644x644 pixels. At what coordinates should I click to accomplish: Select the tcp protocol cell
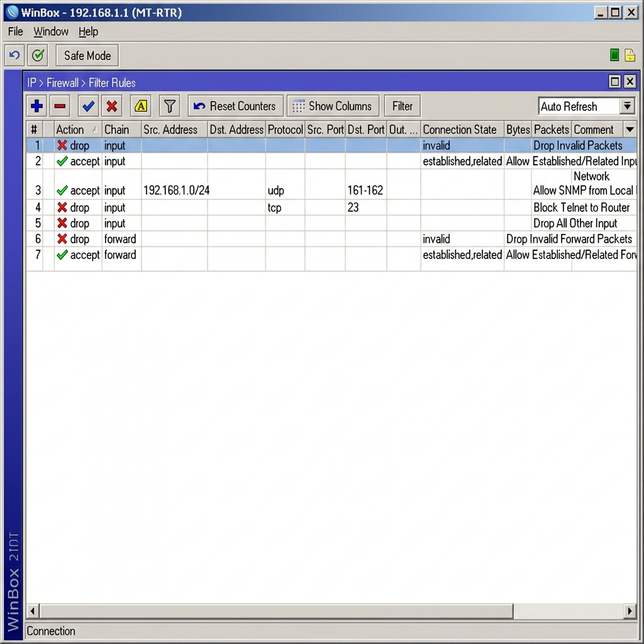point(274,208)
